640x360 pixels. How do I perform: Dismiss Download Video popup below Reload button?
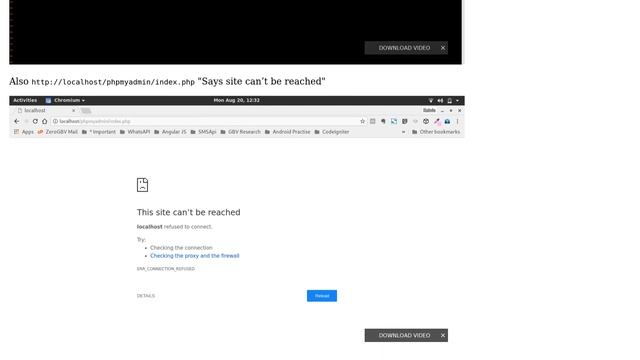[443, 335]
